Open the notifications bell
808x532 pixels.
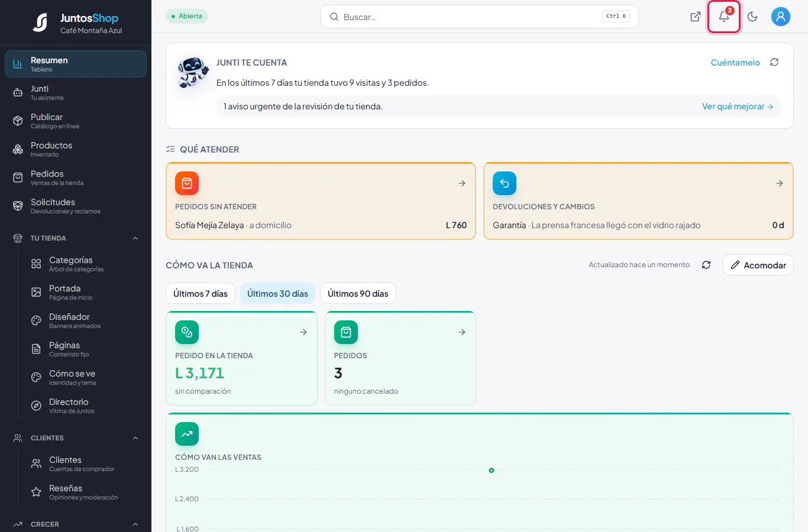pyautogui.click(x=724, y=17)
